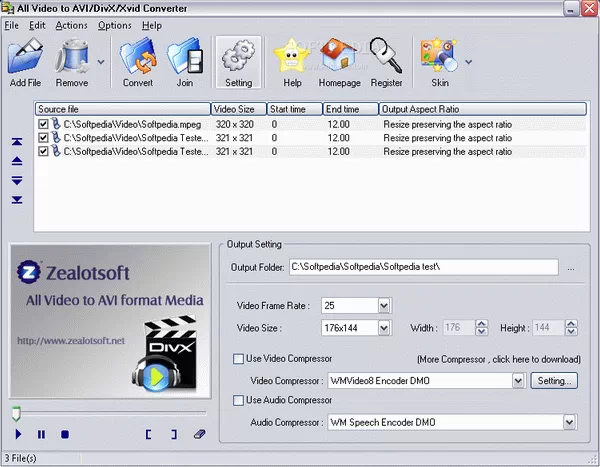Sort by the Source file column header
Viewport: 600px width, 467px height.
(122, 109)
